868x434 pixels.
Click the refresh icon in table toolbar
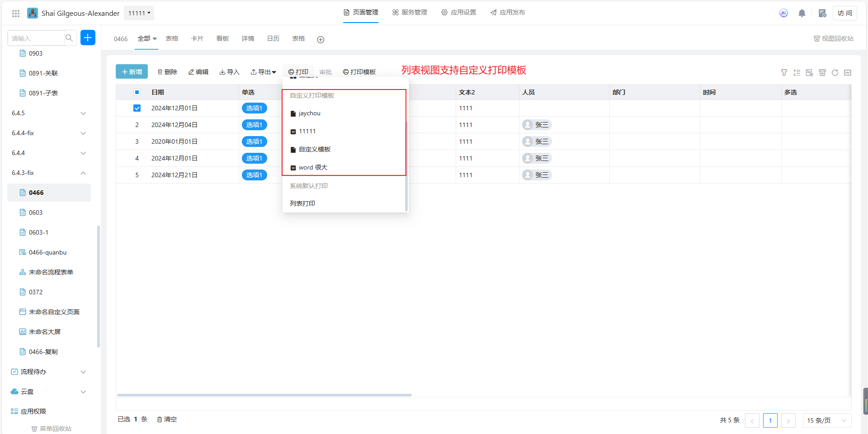(x=835, y=73)
